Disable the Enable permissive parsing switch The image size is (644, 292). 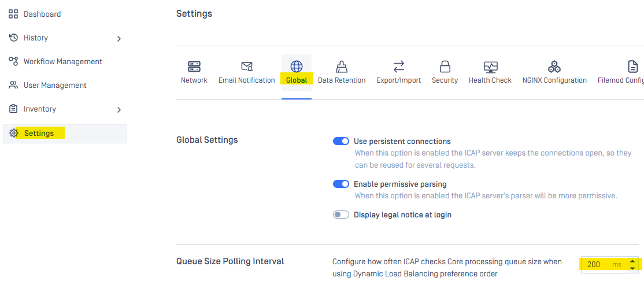tap(341, 184)
